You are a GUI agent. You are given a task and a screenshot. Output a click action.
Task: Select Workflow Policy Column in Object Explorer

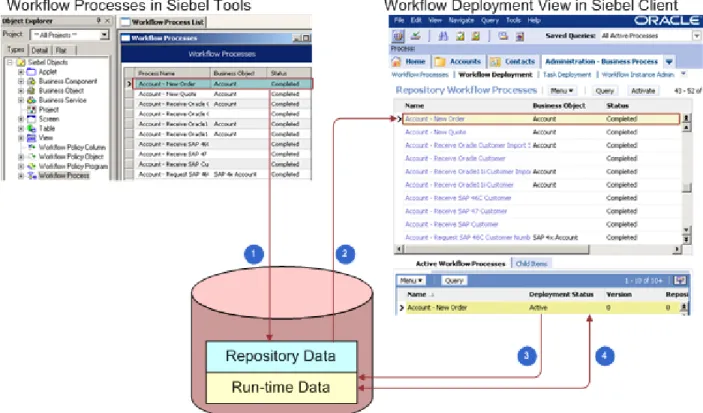tap(72, 147)
